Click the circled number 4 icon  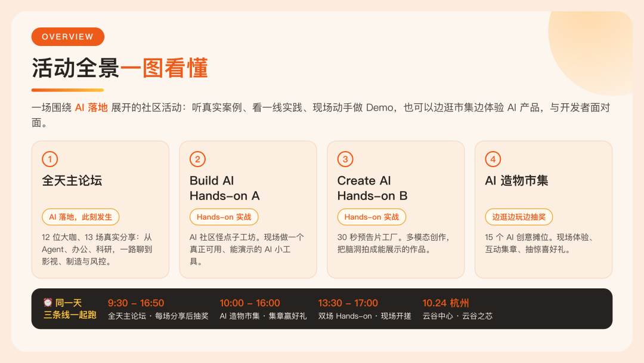click(493, 159)
